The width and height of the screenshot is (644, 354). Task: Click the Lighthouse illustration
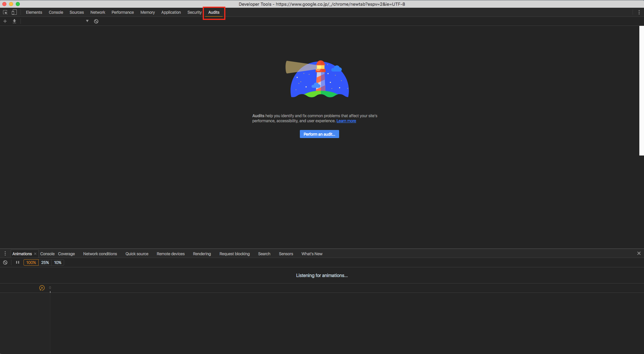point(317,79)
